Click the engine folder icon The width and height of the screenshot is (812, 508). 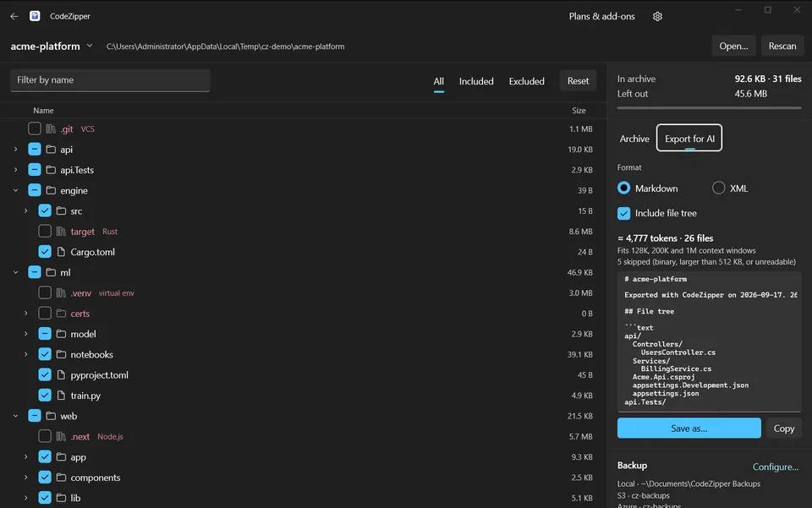[x=51, y=190]
